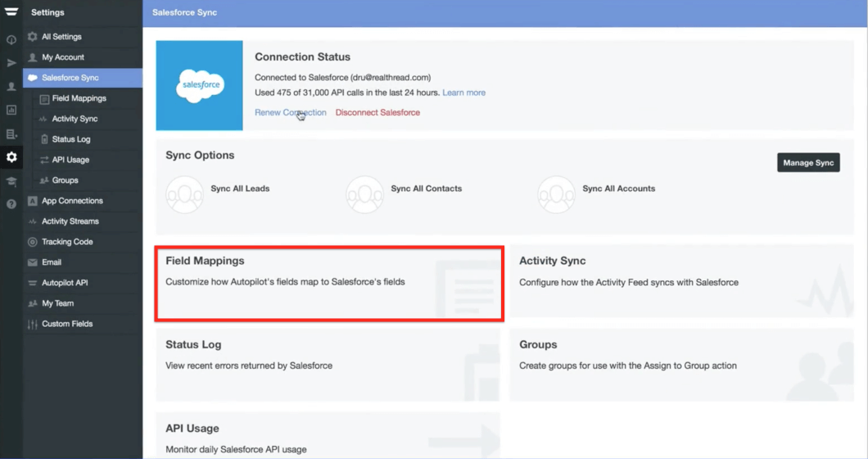868x459 pixels.
Task: Open the contacts person icon in left rail
Action: pyautogui.click(x=11, y=87)
